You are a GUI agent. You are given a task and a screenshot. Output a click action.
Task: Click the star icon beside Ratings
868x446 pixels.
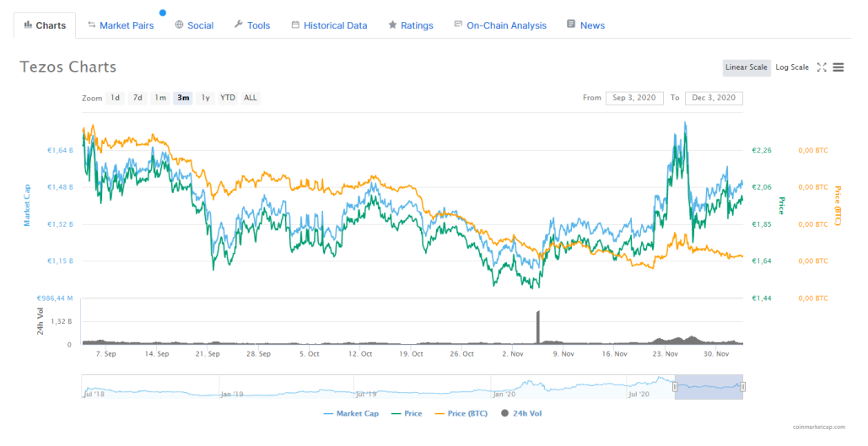click(392, 25)
